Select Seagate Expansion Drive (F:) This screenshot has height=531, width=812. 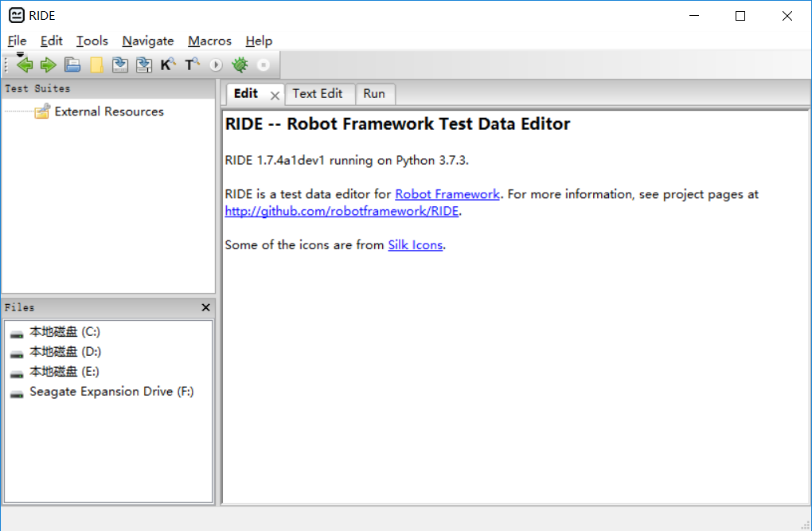click(111, 392)
